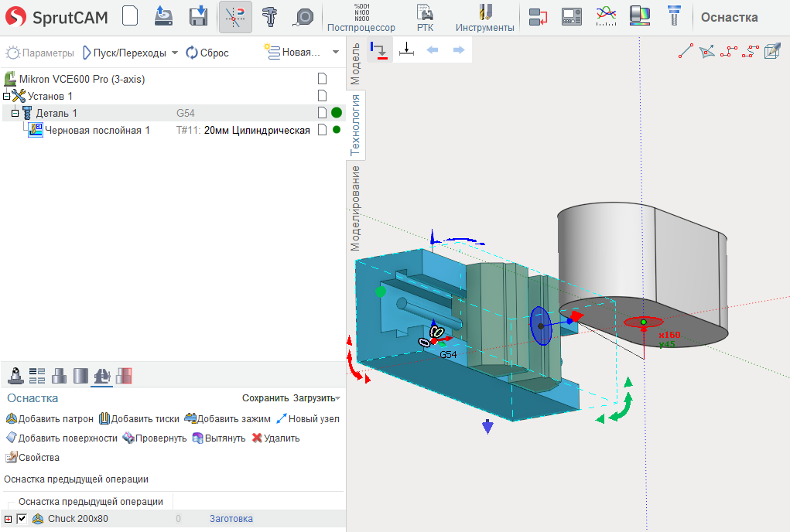Open the Инструменты tool library
Viewport: 790px width, 532px height.
click(484, 18)
